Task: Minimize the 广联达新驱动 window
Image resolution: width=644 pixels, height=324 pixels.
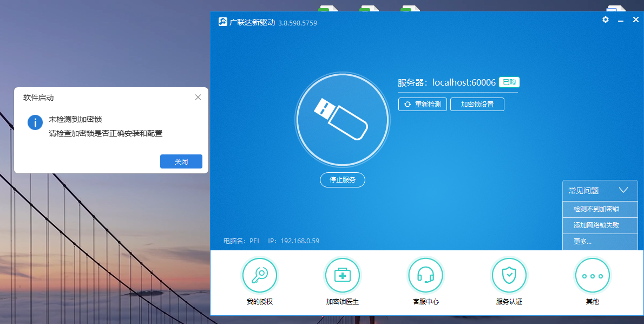Action: point(621,20)
